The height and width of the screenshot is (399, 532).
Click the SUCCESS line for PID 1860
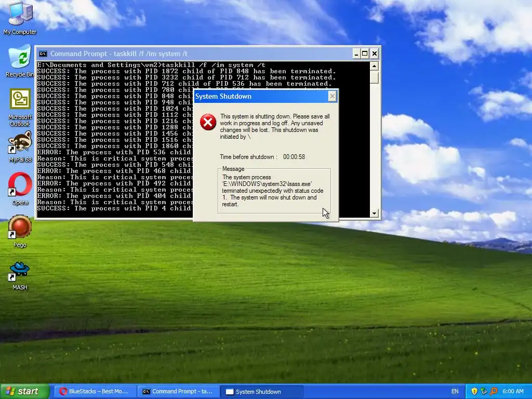tap(115, 146)
